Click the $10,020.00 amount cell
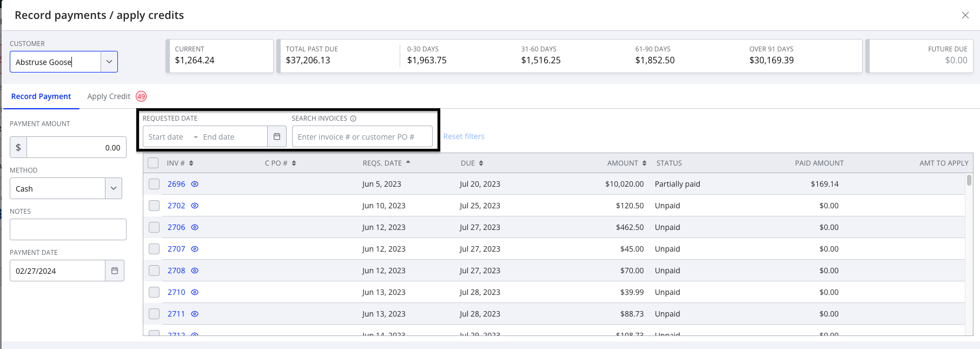The height and width of the screenshot is (349, 980). click(624, 184)
